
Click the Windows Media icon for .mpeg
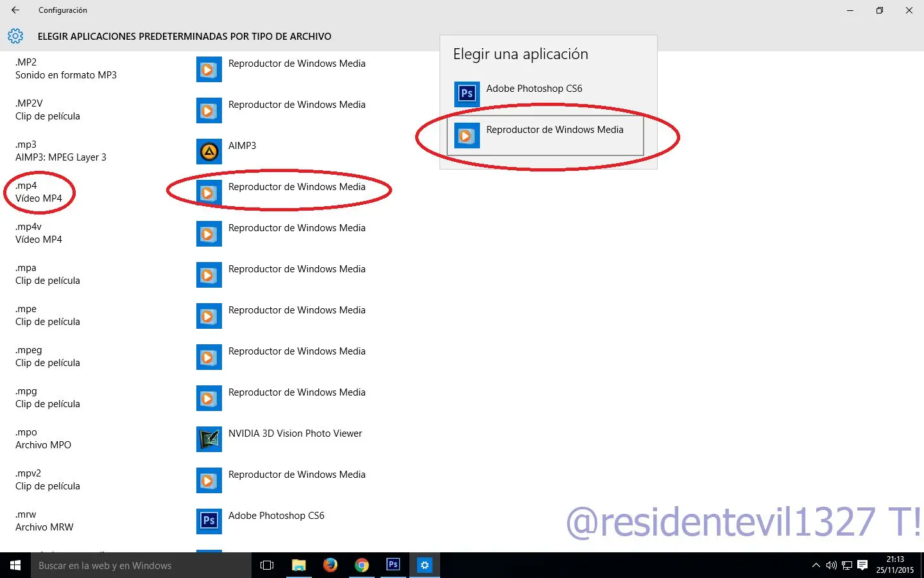tap(209, 357)
